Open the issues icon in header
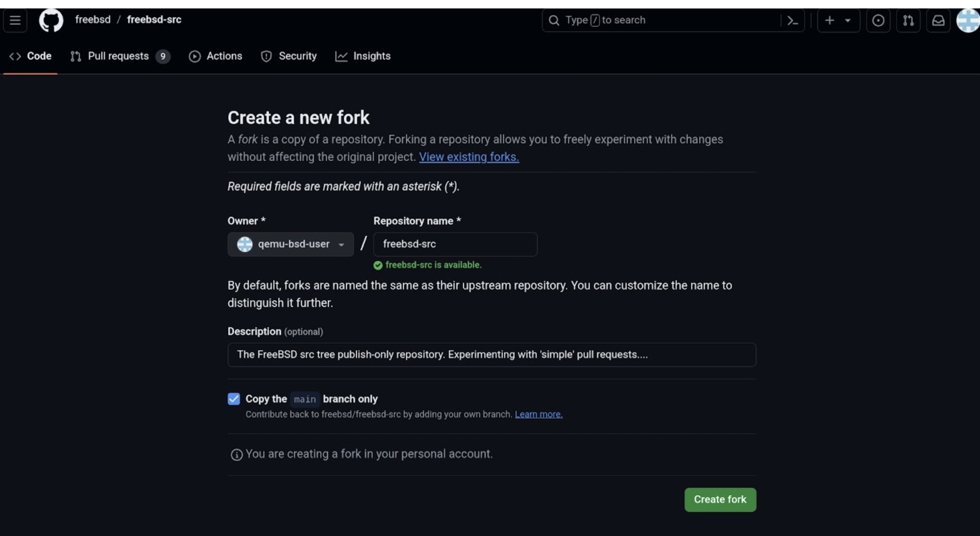The image size is (980, 536). 878,20
